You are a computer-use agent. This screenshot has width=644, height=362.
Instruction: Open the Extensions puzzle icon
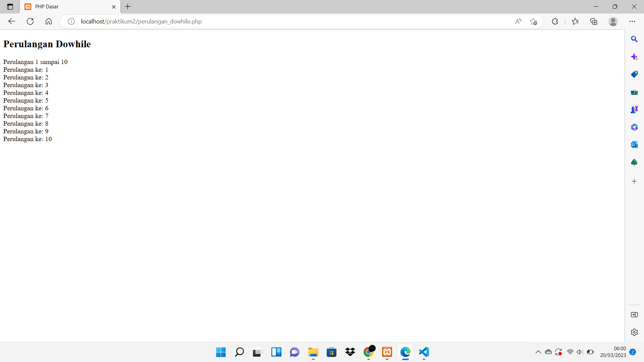pyautogui.click(x=555, y=21)
